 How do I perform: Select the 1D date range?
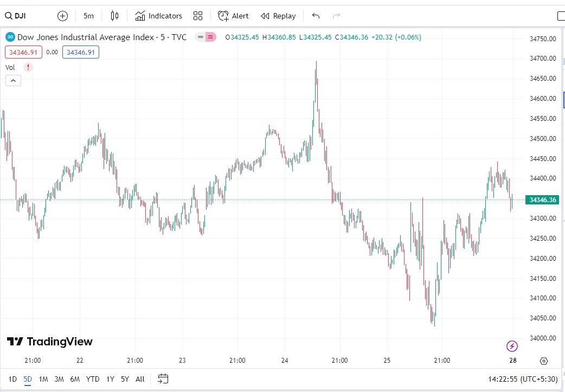point(12,379)
